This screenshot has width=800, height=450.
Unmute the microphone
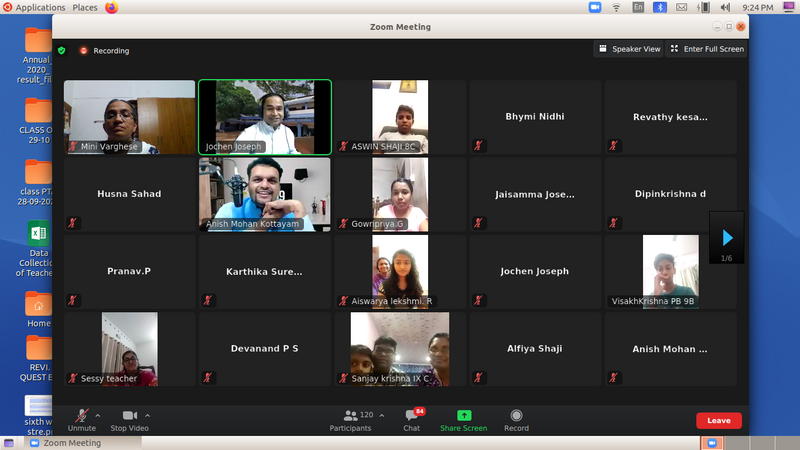pyautogui.click(x=81, y=420)
